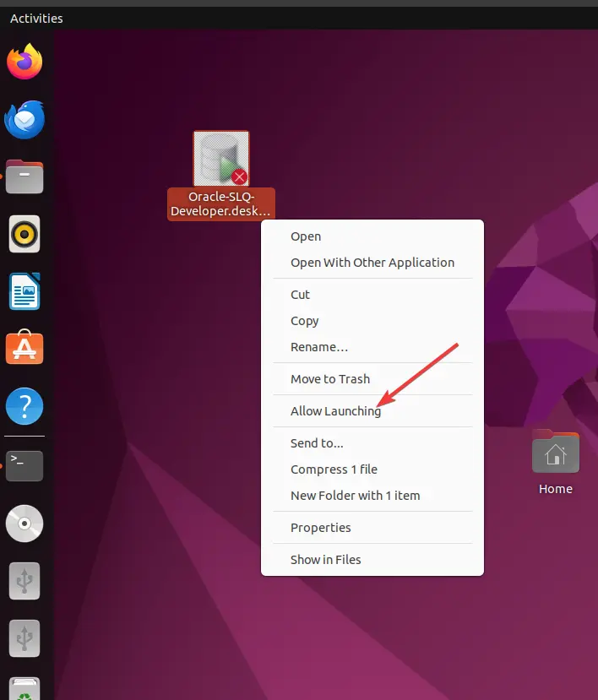Image resolution: width=598 pixels, height=700 pixels.
Task: Launch Firefox from the dock
Action: click(24, 62)
